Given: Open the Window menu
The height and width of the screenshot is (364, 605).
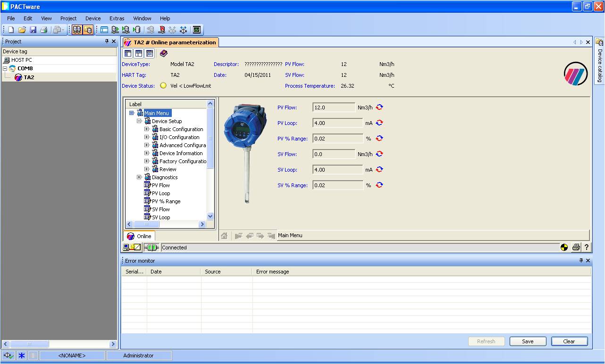Looking at the screenshot, I should [143, 18].
